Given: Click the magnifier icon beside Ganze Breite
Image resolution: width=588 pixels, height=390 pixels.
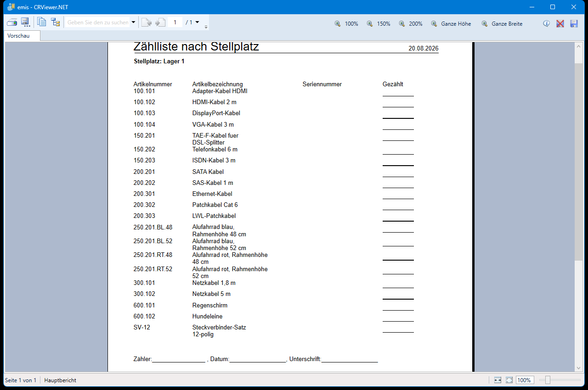Looking at the screenshot, I should pyautogui.click(x=485, y=24).
